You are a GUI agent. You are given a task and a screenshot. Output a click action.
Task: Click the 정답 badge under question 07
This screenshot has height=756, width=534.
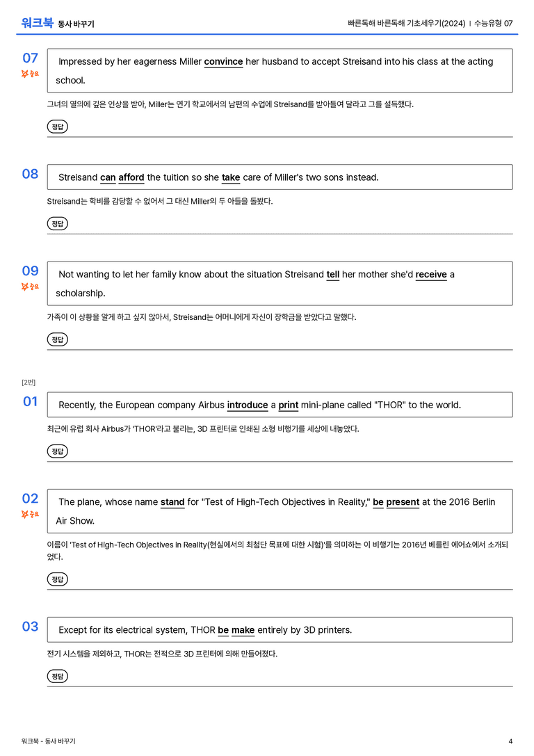pyautogui.click(x=57, y=127)
